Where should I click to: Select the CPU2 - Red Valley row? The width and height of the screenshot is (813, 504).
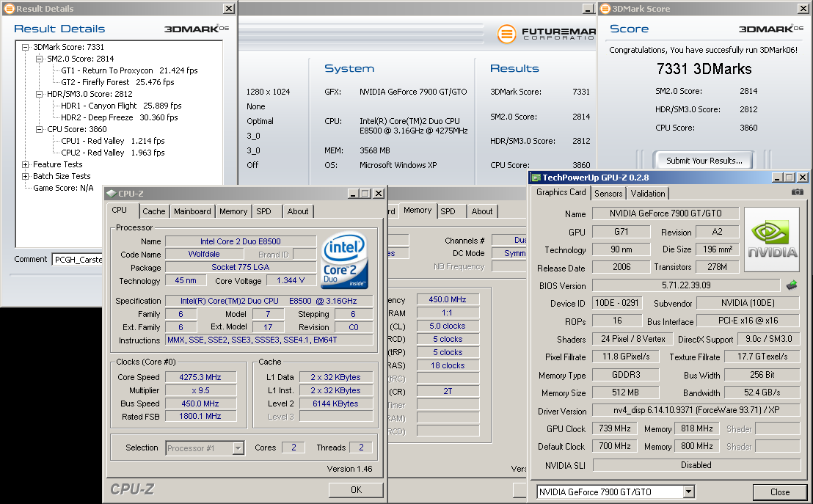[112, 153]
